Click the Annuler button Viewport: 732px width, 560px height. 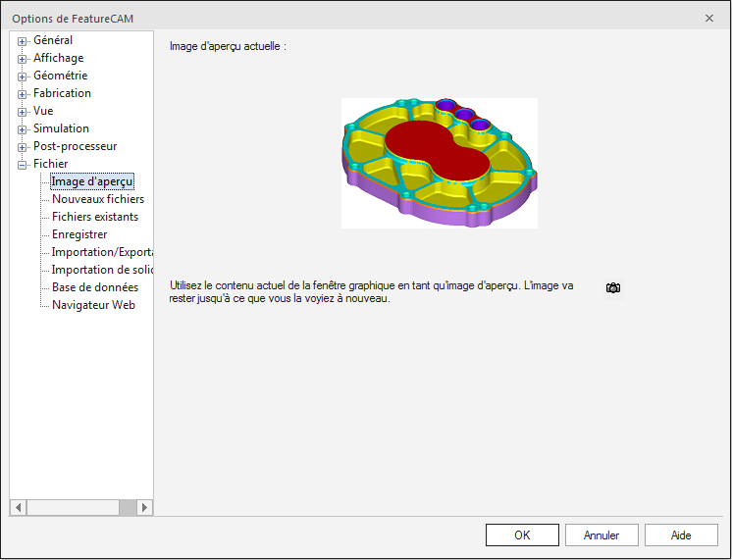coord(601,535)
